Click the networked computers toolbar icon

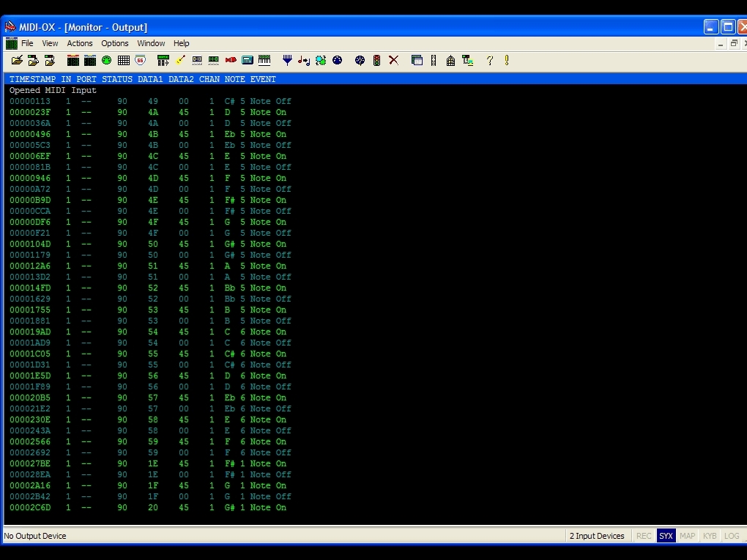point(467,61)
